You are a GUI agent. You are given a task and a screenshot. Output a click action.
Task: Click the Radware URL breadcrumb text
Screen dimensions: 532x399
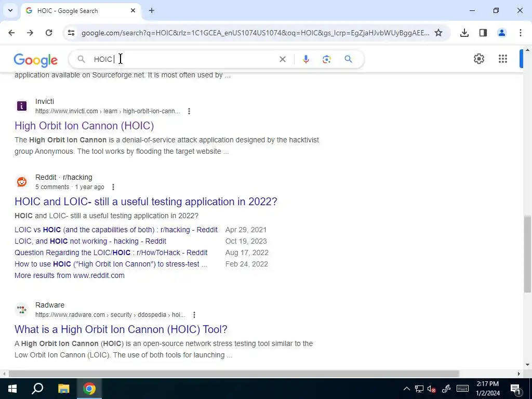tap(110, 315)
